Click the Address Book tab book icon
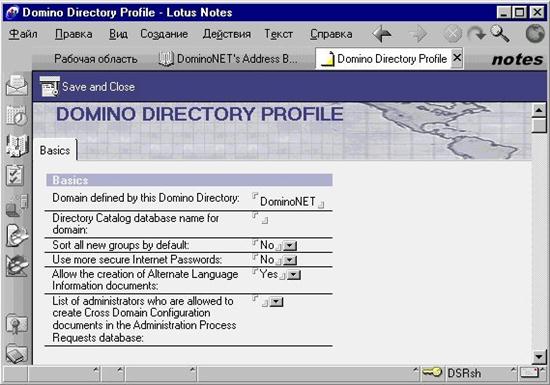The width and height of the screenshot is (550, 385). (166, 59)
